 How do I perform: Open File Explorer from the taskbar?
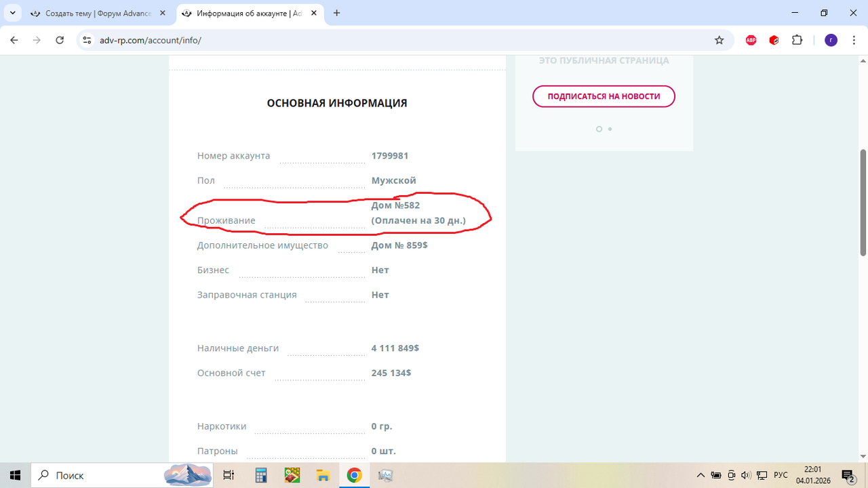pyautogui.click(x=323, y=475)
